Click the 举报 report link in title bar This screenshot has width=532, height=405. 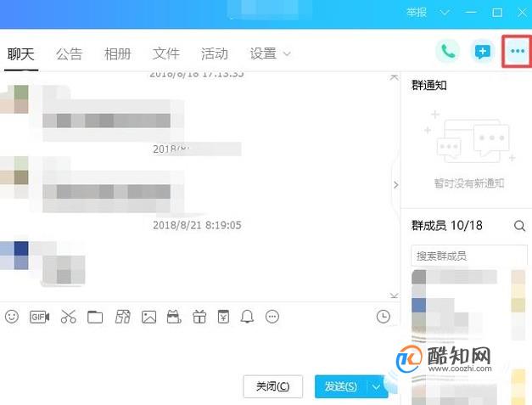click(417, 13)
